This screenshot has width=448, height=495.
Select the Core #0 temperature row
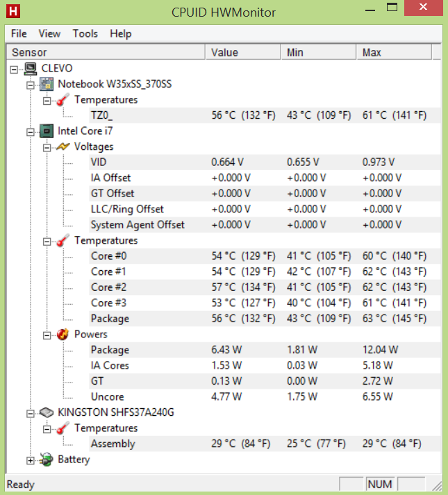click(265, 256)
